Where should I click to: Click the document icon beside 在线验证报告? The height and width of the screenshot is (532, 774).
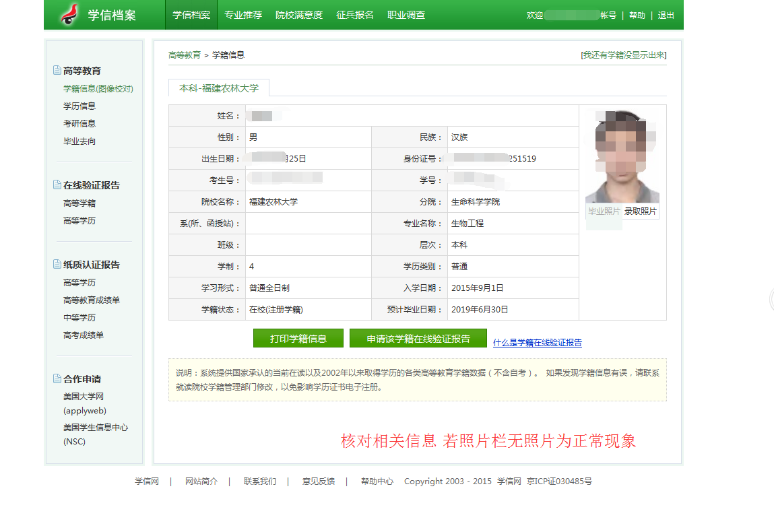click(x=57, y=185)
